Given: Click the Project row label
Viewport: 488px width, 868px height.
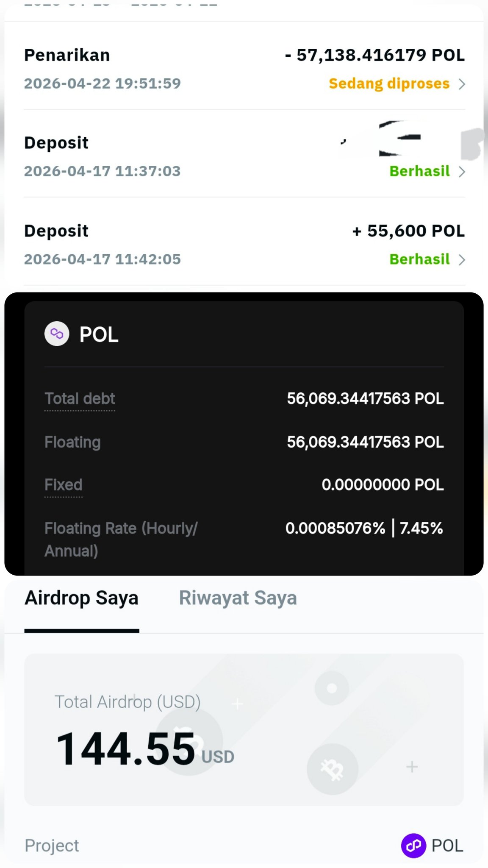Looking at the screenshot, I should tap(52, 846).
